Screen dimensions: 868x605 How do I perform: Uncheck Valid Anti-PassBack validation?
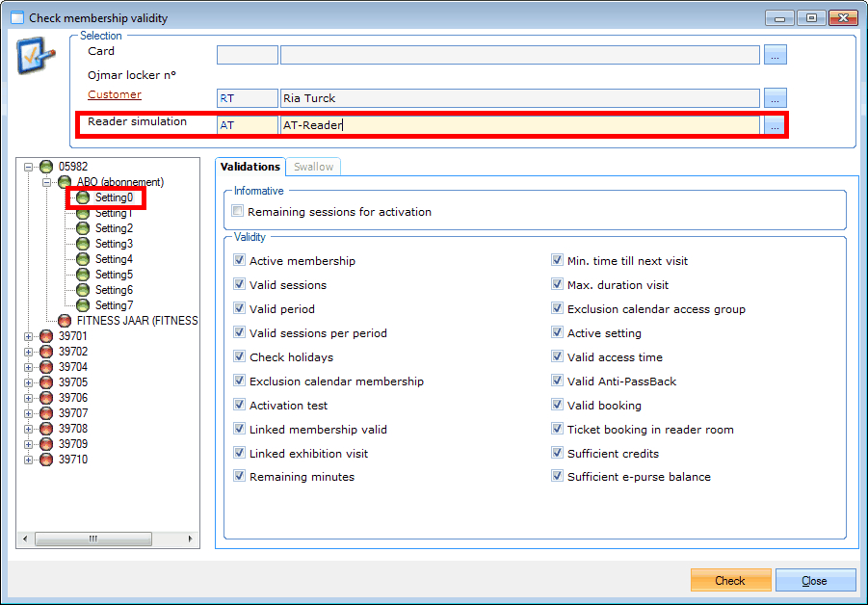coord(558,381)
